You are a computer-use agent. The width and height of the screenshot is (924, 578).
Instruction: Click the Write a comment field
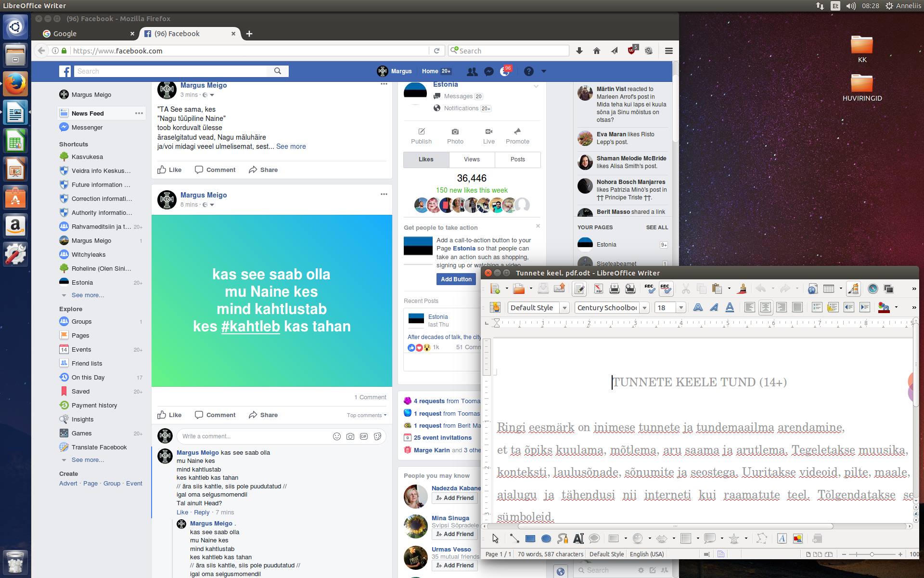point(254,436)
